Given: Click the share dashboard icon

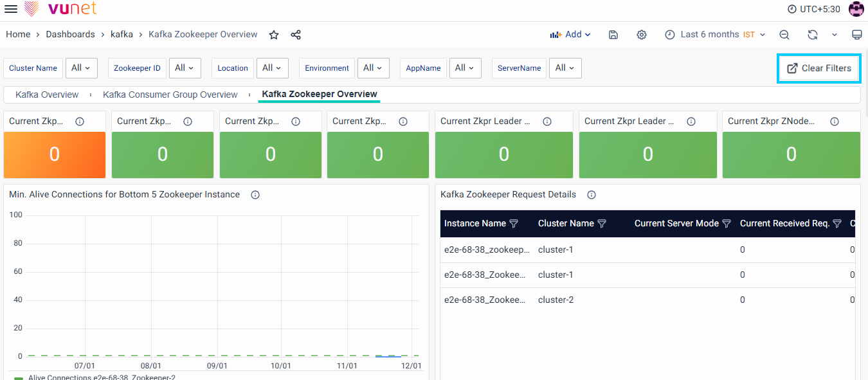Looking at the screenshot, I should coord(296,35).
